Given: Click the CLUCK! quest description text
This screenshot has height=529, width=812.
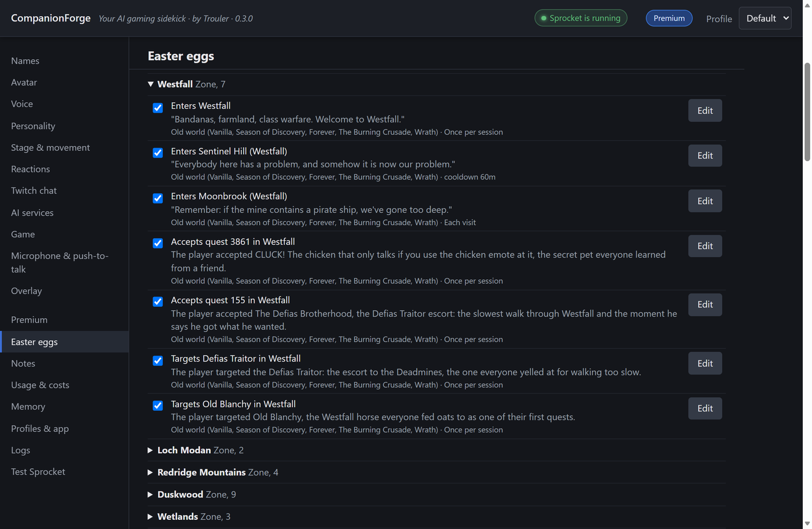Looking at the screenshot, I should tap(418, 261).
